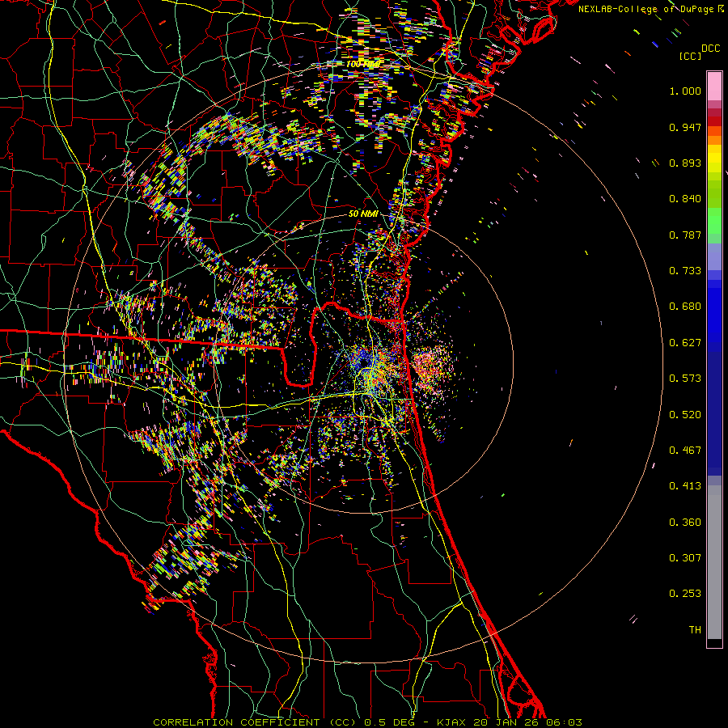Click the Correlation Coefficient KJAX title caption

pos(368,722)
